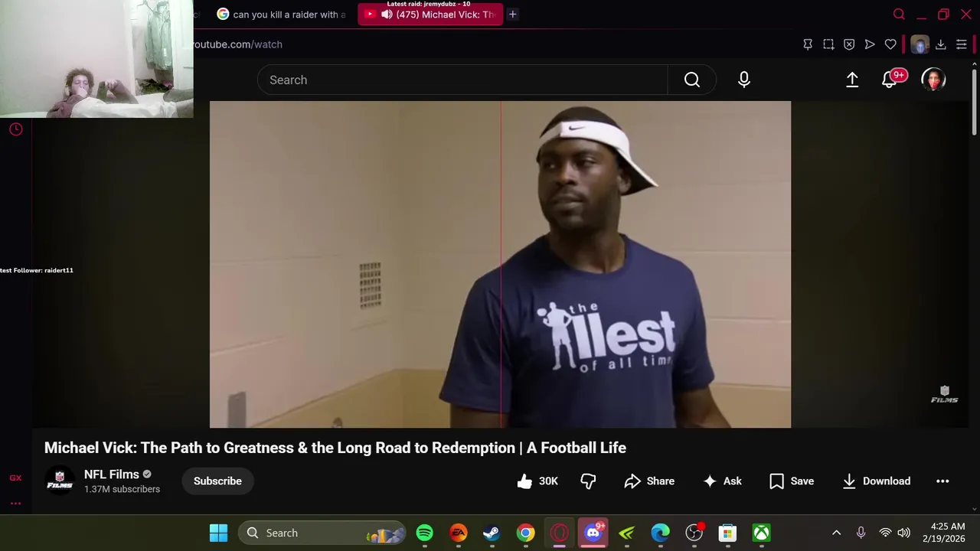Viewport: 980px width, 551px height.
Task: Open the more actions ellipsis menu
Action: pos(942,481)
